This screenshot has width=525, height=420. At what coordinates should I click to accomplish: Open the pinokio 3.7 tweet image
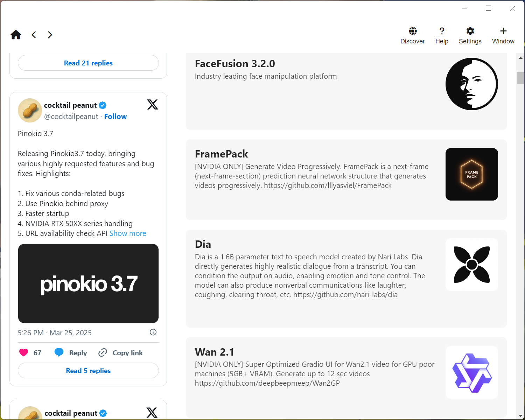pyautogui.click(x=88, y=283)
